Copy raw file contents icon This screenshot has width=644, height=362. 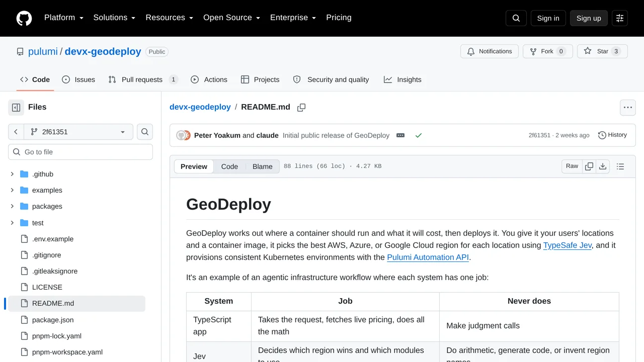coord(589,166)
